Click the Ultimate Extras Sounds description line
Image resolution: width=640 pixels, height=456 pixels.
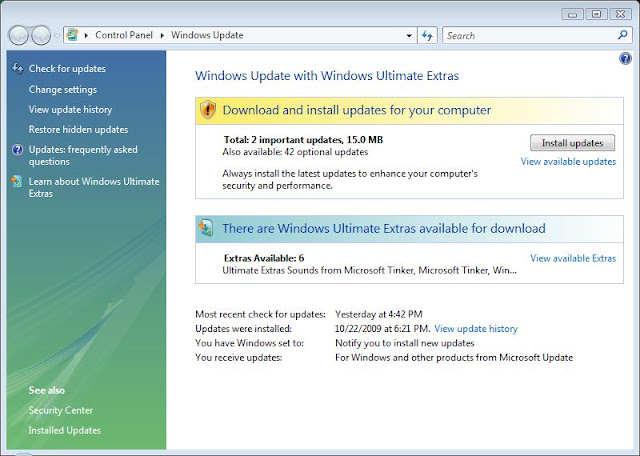point(369,270)
